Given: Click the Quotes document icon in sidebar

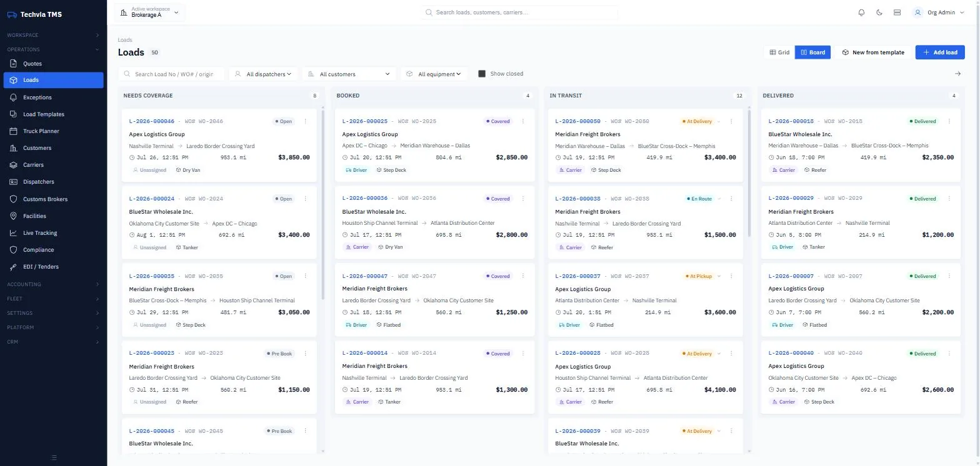Looking at the screenshot, I should [x=14, y=64].
